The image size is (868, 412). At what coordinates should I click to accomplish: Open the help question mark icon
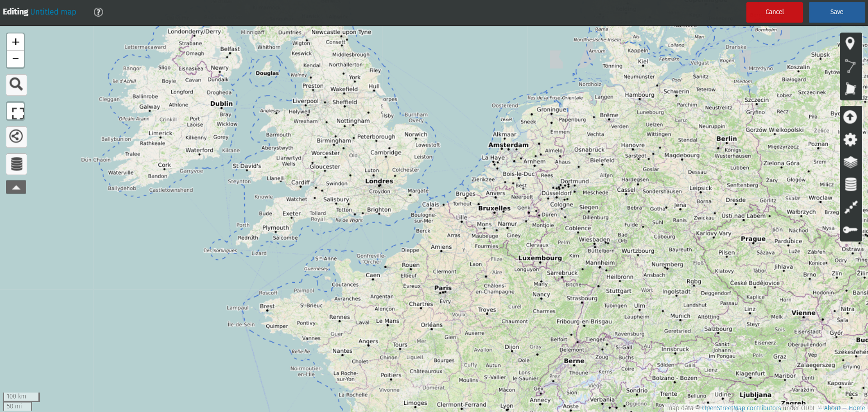[x=98, y=12]
